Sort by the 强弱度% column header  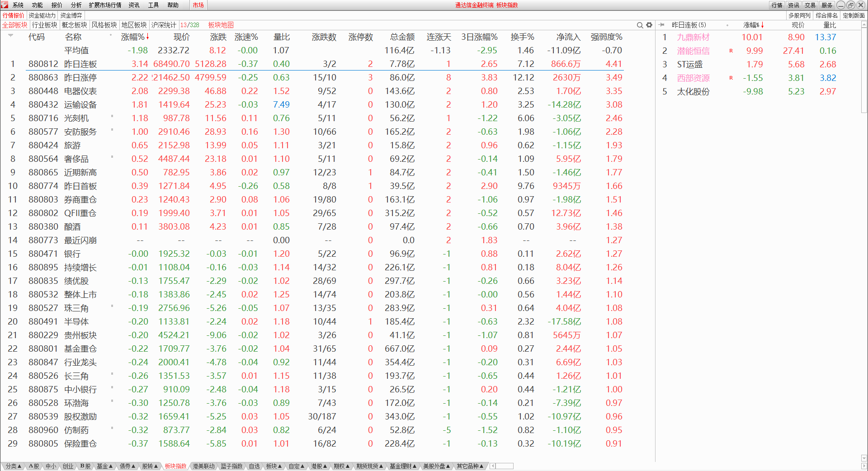607,37
